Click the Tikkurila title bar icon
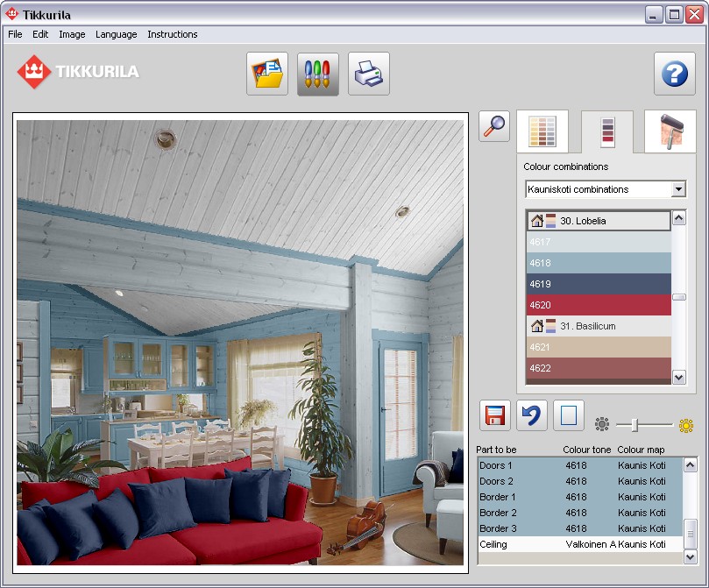The width and height of the screenshot is (709, 588). pyautogui.click(x=11, y=15)
